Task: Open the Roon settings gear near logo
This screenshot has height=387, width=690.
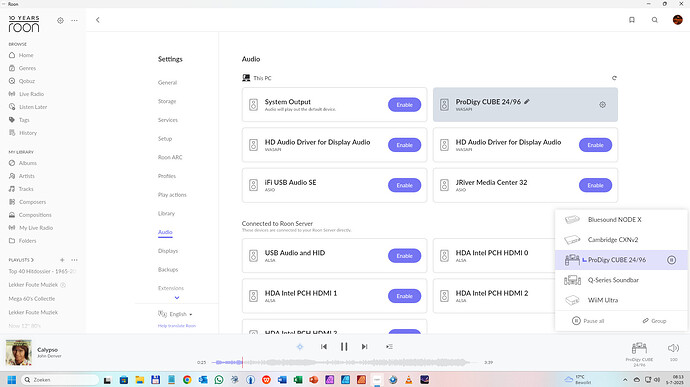Action: (x=60, y=20)
